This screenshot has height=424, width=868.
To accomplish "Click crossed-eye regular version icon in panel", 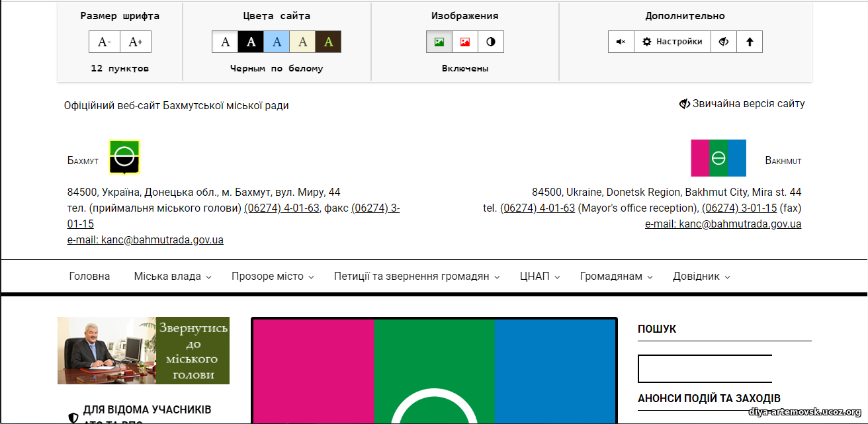I will tap(724, 42).
